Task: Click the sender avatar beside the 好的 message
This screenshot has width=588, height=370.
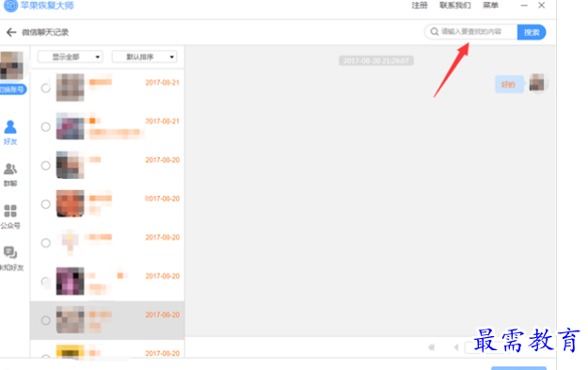Action: point(537,83)
